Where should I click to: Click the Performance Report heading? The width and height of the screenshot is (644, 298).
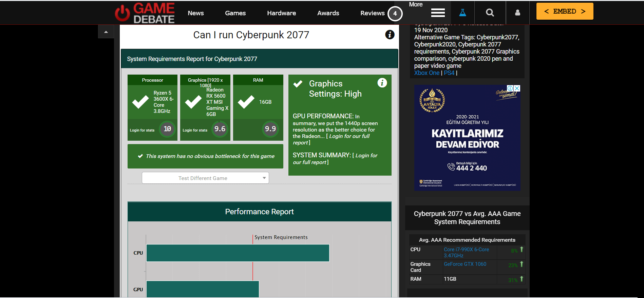(x=259, y=212)
